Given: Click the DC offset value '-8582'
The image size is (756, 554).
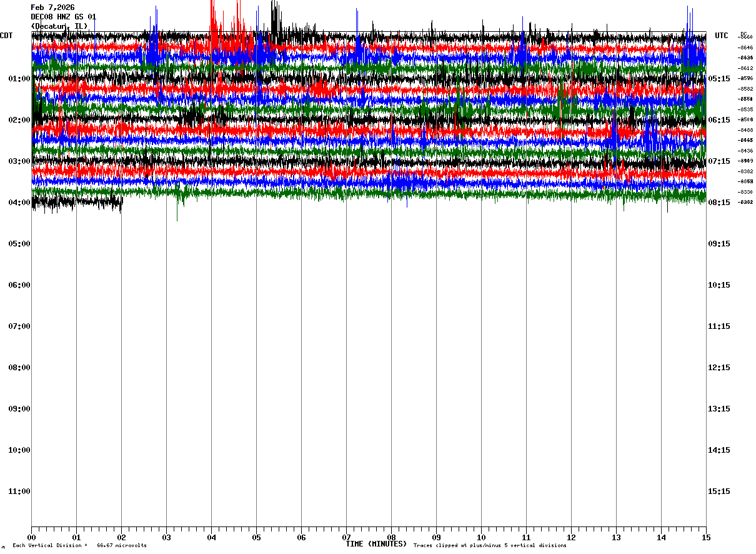Looking at the screenshot, I should (x=746, y=89).
